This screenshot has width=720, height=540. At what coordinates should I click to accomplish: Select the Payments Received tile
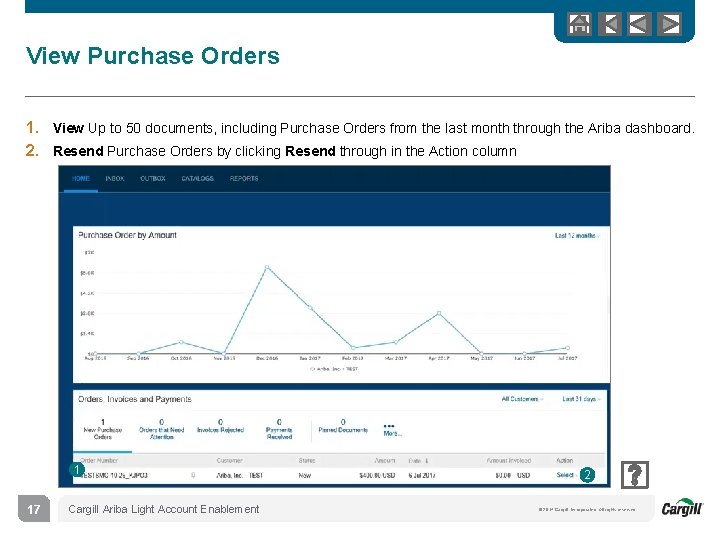click(279, 429)
